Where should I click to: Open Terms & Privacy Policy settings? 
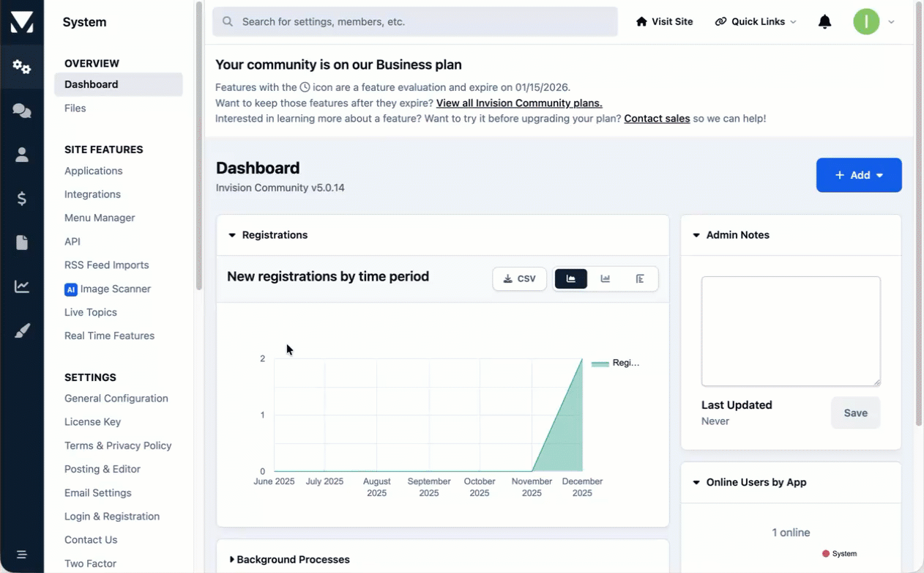(x=119, y=446)
